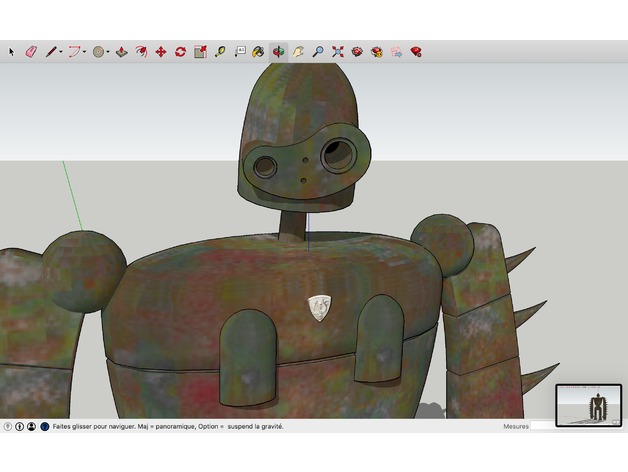Select the Move tool with four arrows
This screenshot has height=472, width=628.
[161, 52]
